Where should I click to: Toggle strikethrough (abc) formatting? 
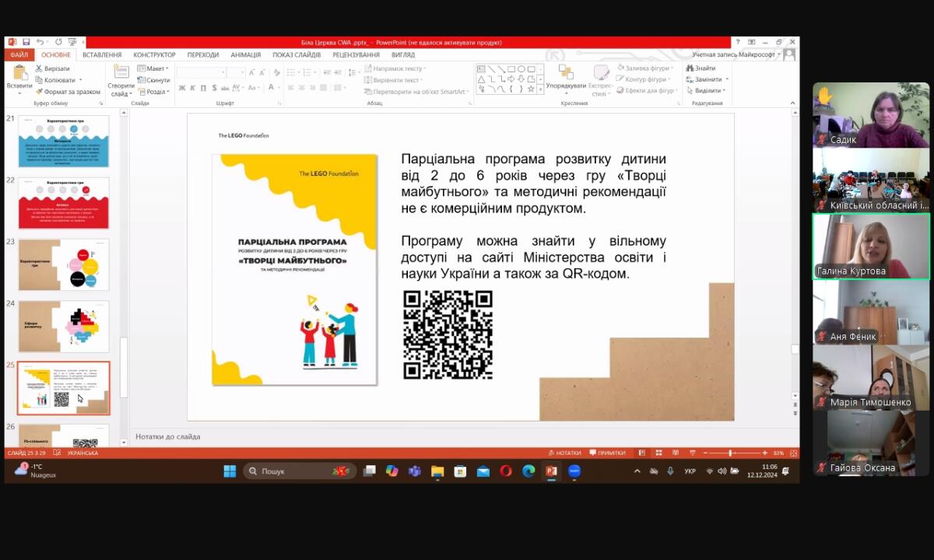point(226,88)
